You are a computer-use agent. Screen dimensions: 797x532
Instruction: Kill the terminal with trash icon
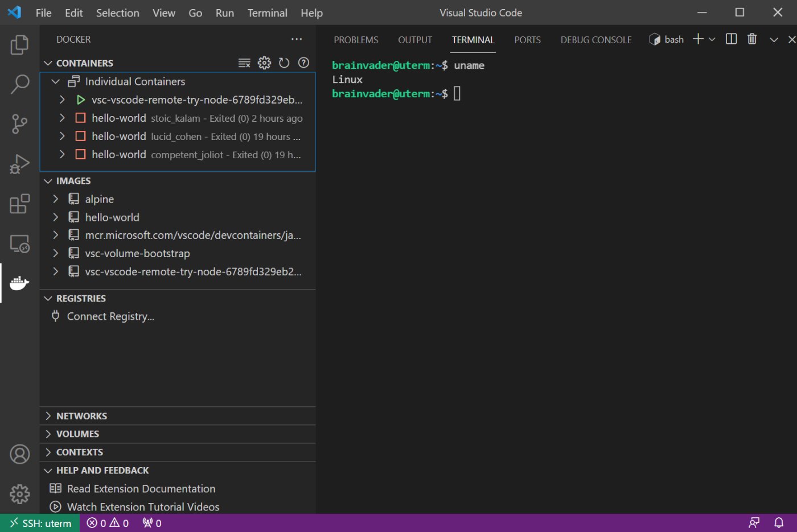[x=752, y=39]
